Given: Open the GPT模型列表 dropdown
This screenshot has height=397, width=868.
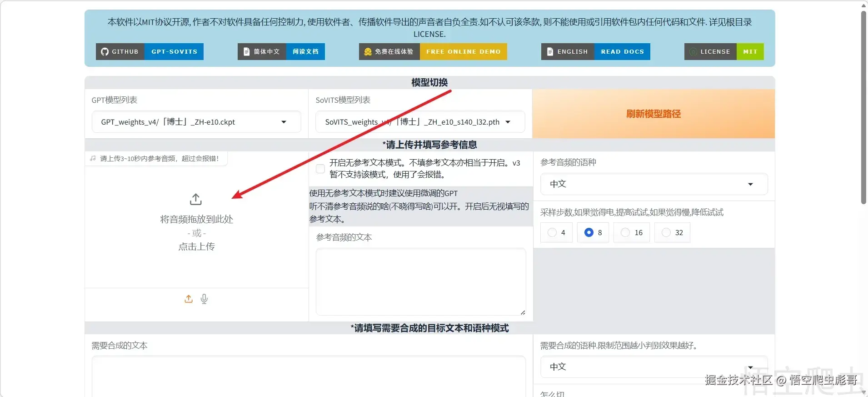Looking at the screenshot, I should point(196,122).
